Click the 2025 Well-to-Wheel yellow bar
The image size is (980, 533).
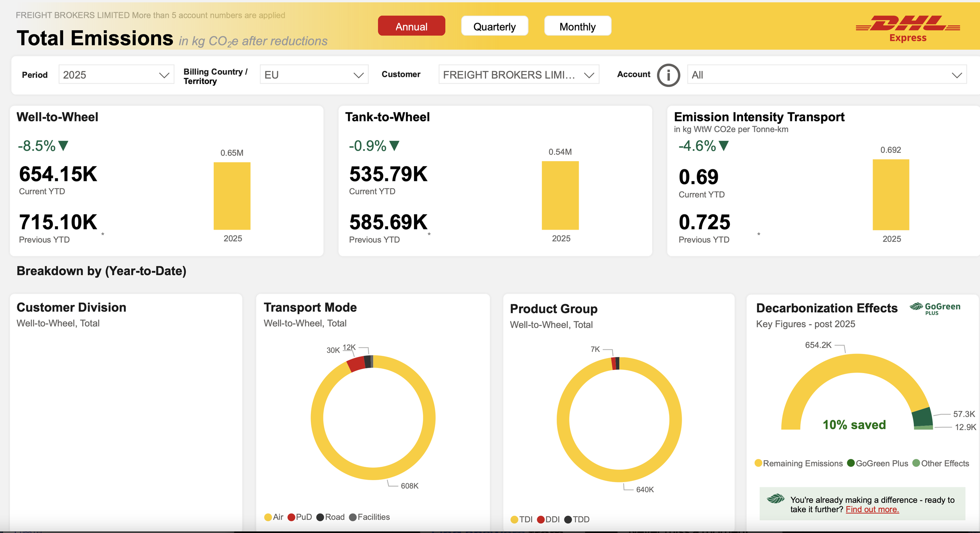[232, 196]
